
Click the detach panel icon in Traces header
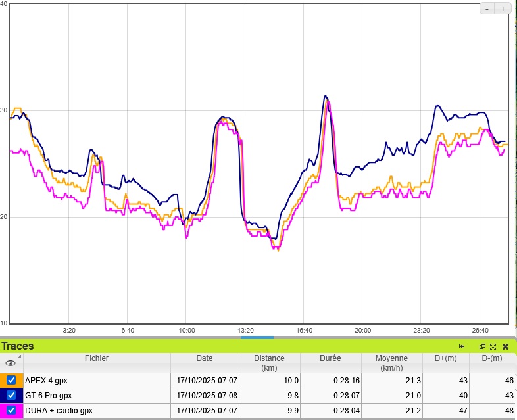pos(482,346)
